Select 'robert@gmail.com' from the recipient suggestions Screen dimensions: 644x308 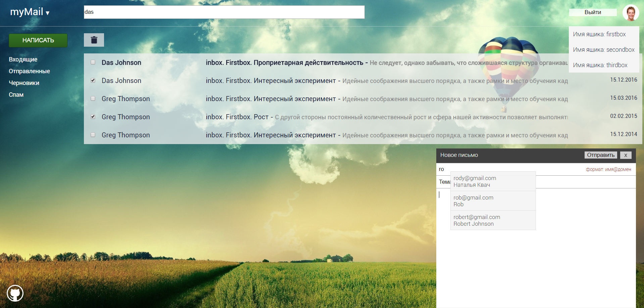click(493, 220)
